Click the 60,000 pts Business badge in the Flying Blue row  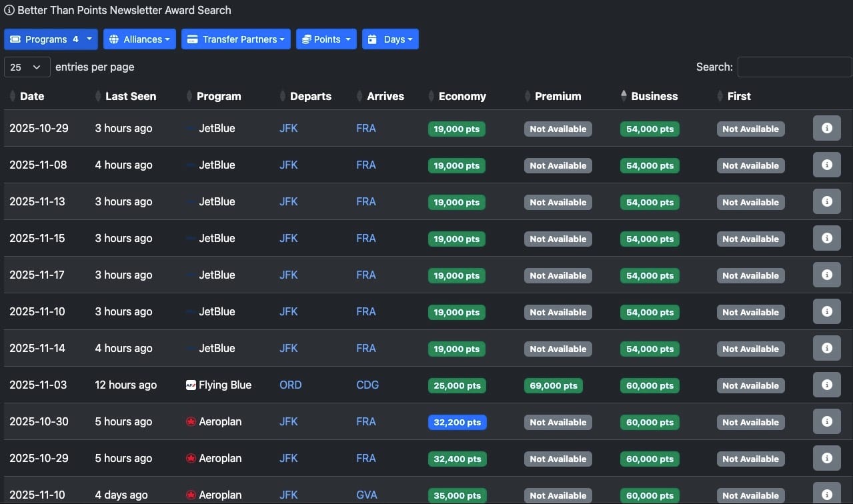tap(650, 385)
